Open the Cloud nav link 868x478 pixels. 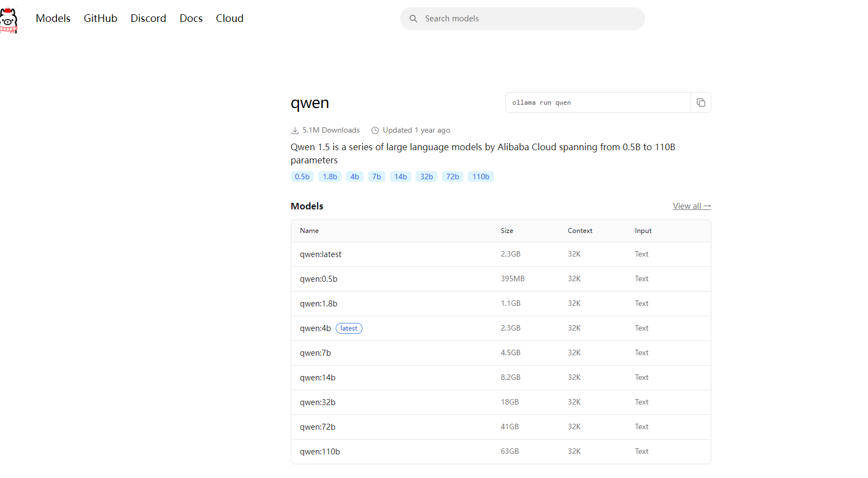[x=229, y=18]
